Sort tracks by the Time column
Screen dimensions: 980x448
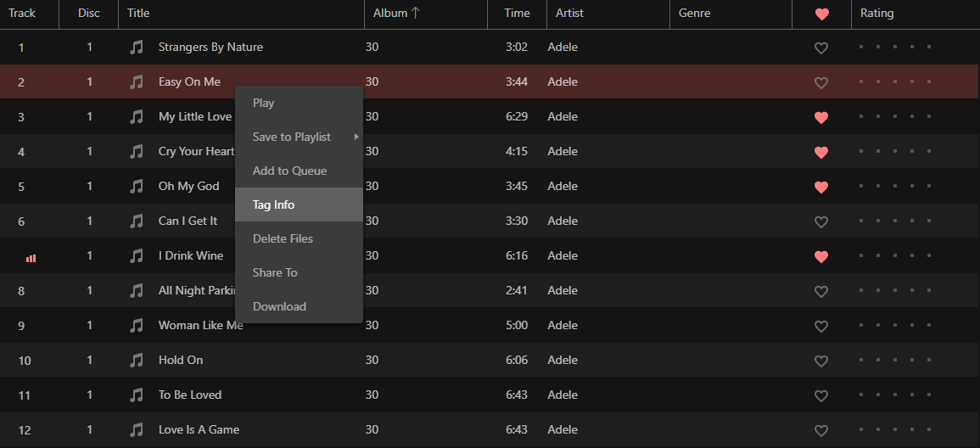517,13
